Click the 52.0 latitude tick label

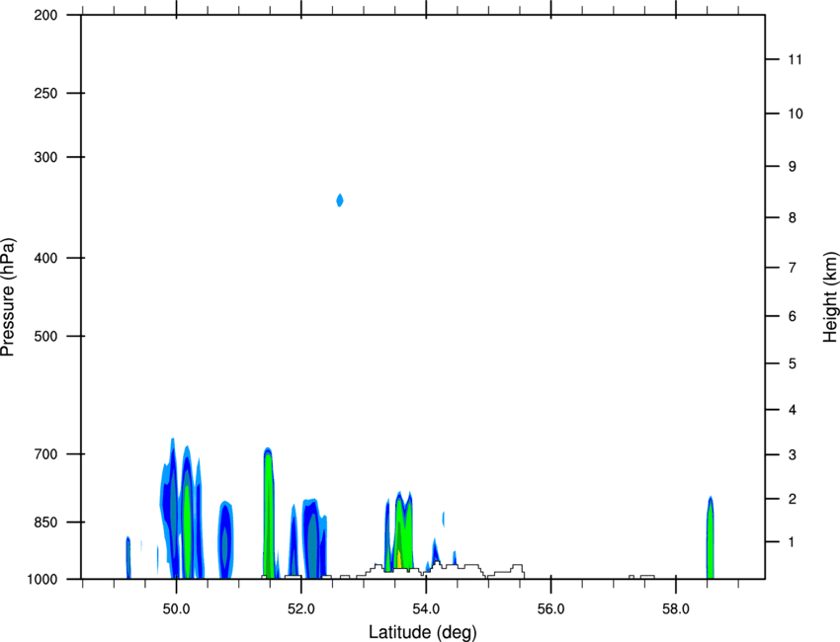[301, 609]
